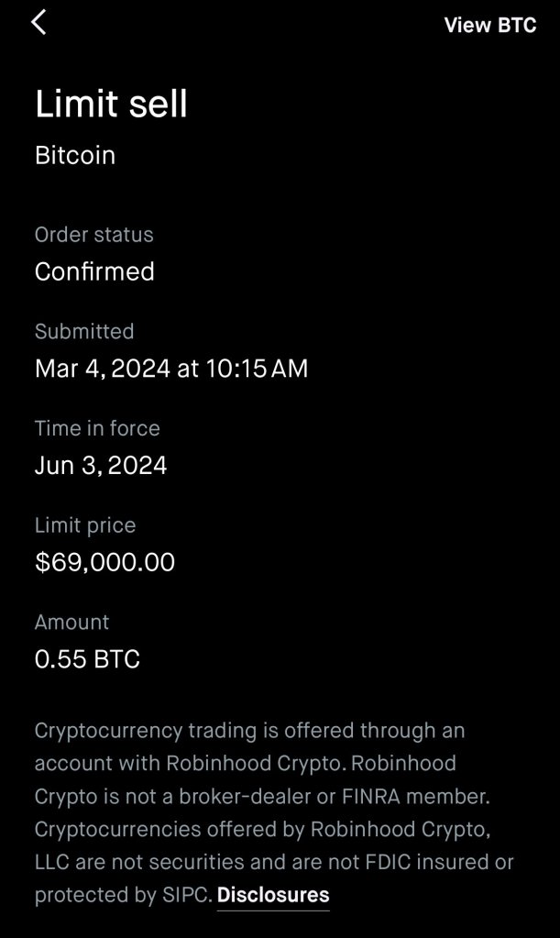
Task: Tap the Mar 4, 2024 submission date
Action: [171, 369]
